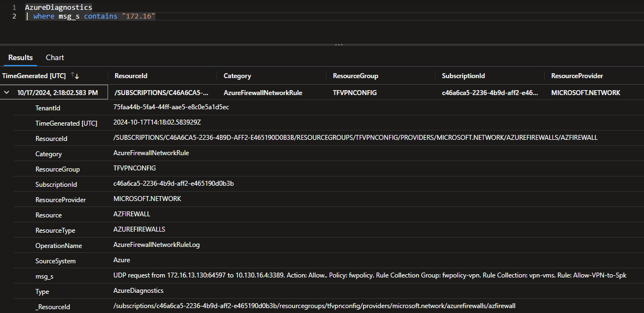Click the TimeGenerated [UTC] column header
The image size is (644, 313).
(34, 76)
